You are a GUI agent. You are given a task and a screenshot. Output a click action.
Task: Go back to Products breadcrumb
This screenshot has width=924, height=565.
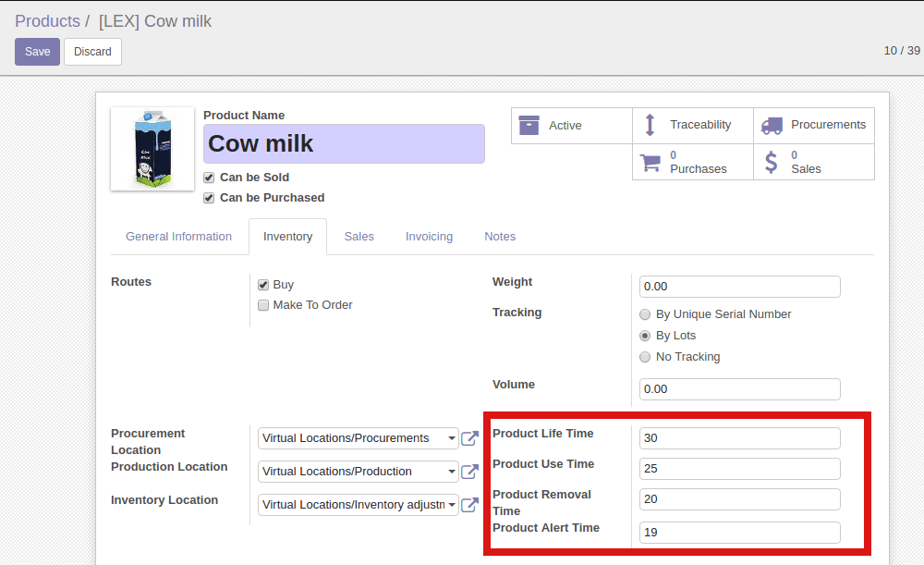(47, 21)
